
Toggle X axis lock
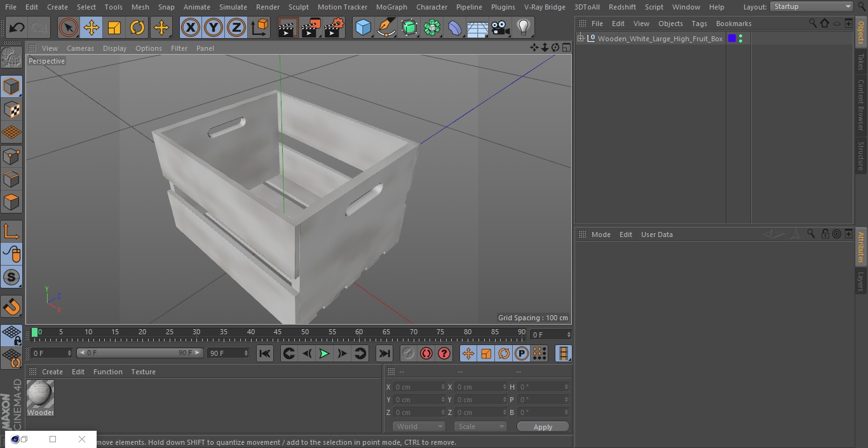[x=191, y=28]
